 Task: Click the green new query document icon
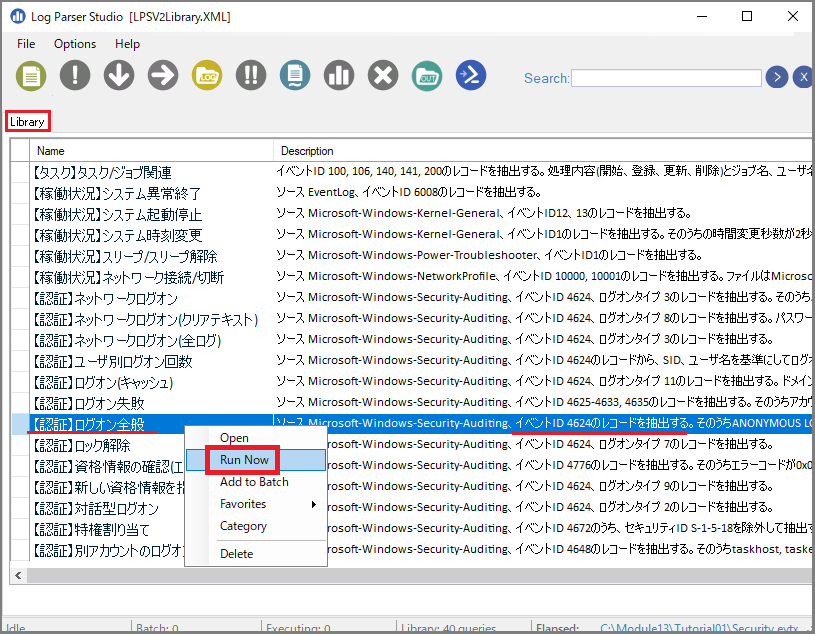click(x=31, y=76)
